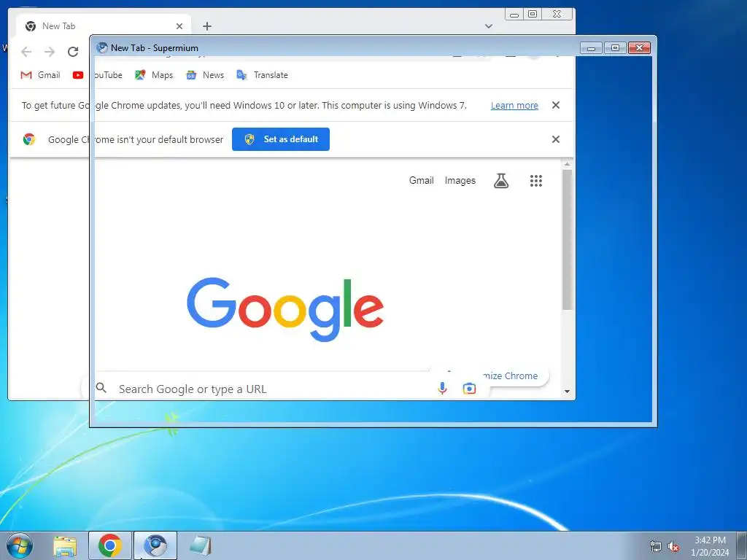Image resolution: width=747 pixels, height=560 pixels.
Task: Click the Show desktop button
Action: pos(742,545)
